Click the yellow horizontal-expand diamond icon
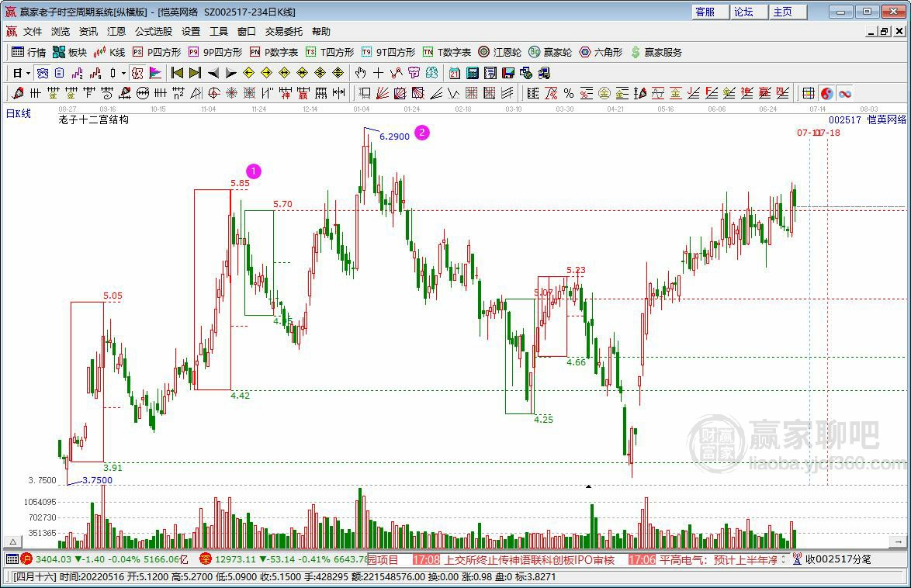911x588 pixels. [285, 73]
